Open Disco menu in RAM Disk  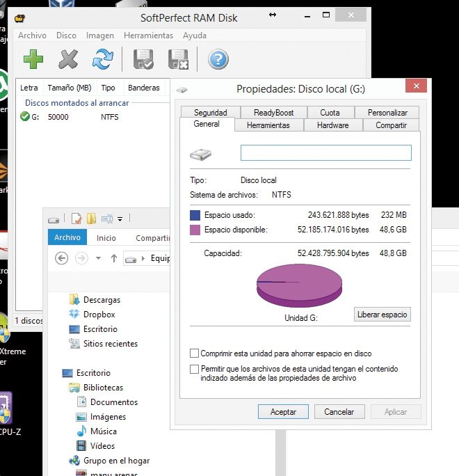pos(66,35)
